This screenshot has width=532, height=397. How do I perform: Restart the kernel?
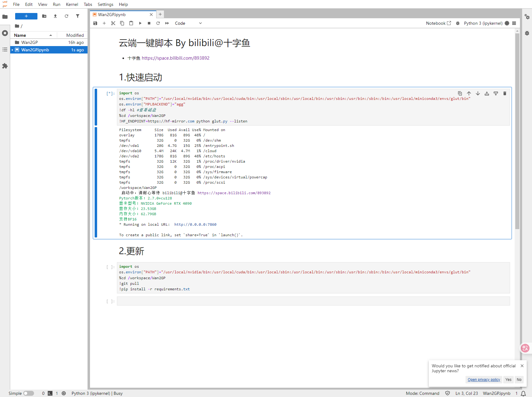point(158,23)
